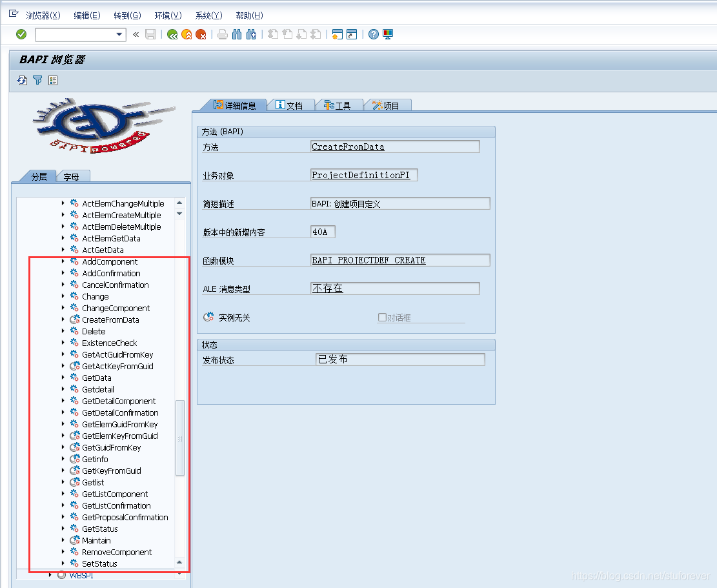Image resolution: width=717 pixels, height=588 pixels.
Task: Toggle the 对话框 checkbox
Action: [382, 317]
